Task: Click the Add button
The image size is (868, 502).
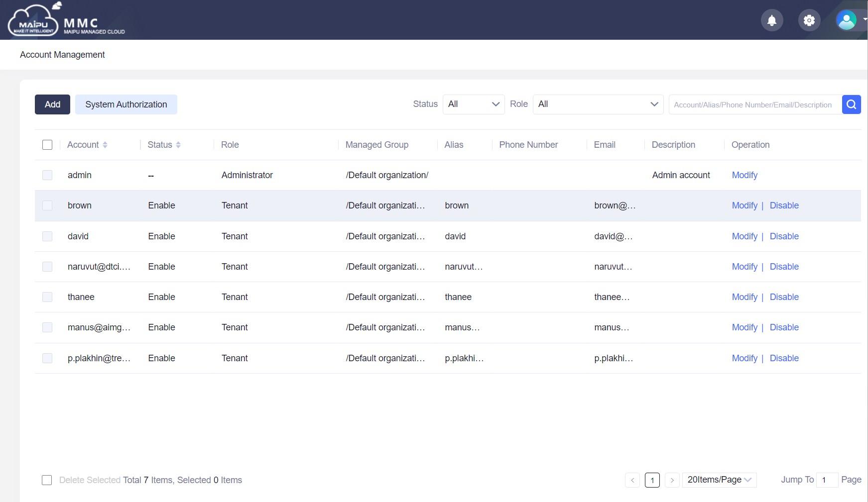Action: click(x=52, y=104)
